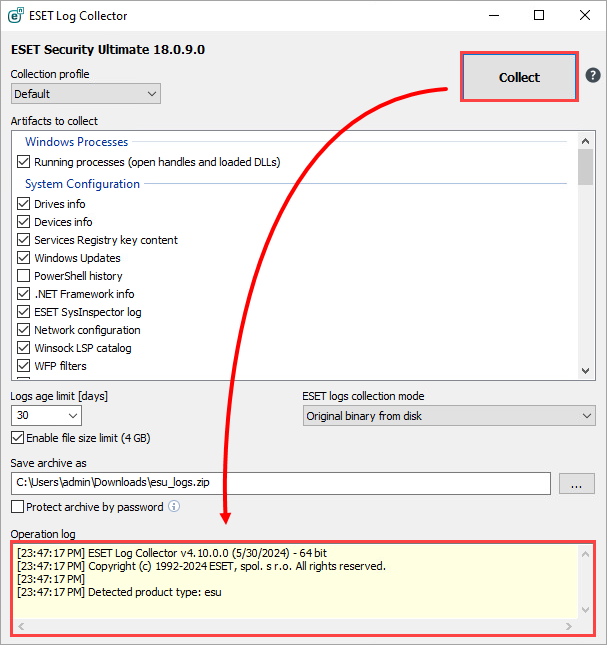Click operation log scroll left arrow
The height and width of the screenshot is (645, 607).
point(21,626)
